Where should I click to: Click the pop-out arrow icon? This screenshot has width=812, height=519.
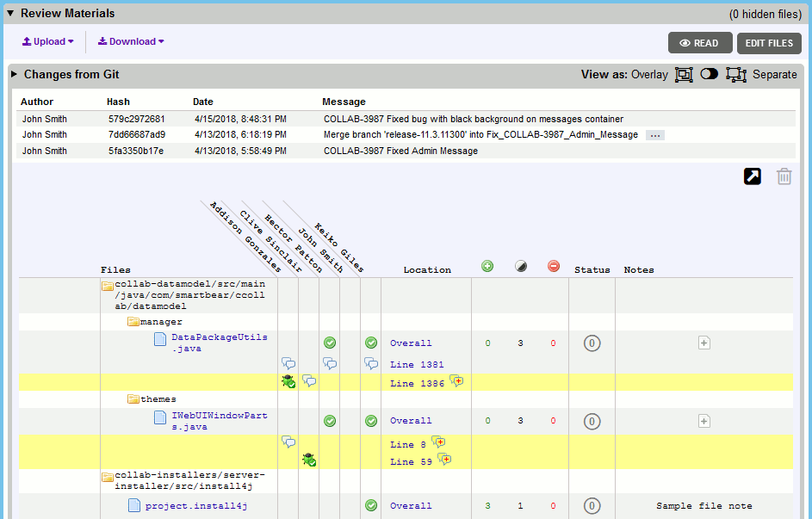(752, 176)
